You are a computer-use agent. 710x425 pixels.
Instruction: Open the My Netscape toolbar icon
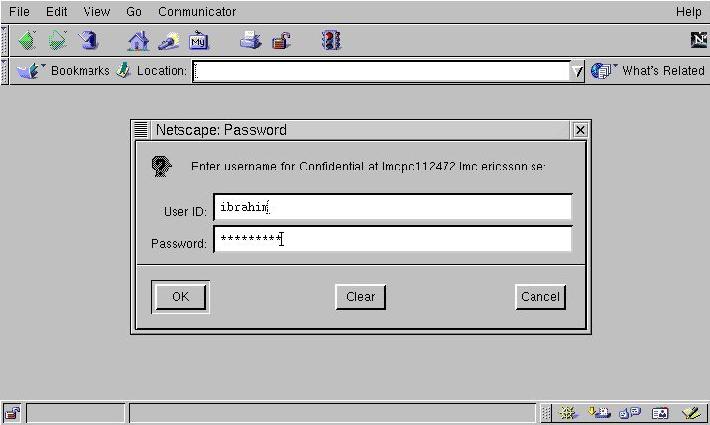point(199,41)
